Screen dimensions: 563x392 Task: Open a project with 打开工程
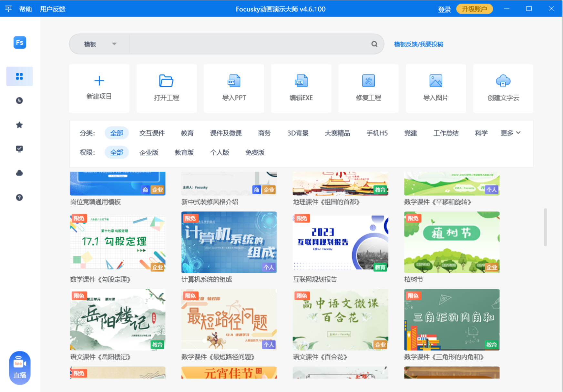167,88
